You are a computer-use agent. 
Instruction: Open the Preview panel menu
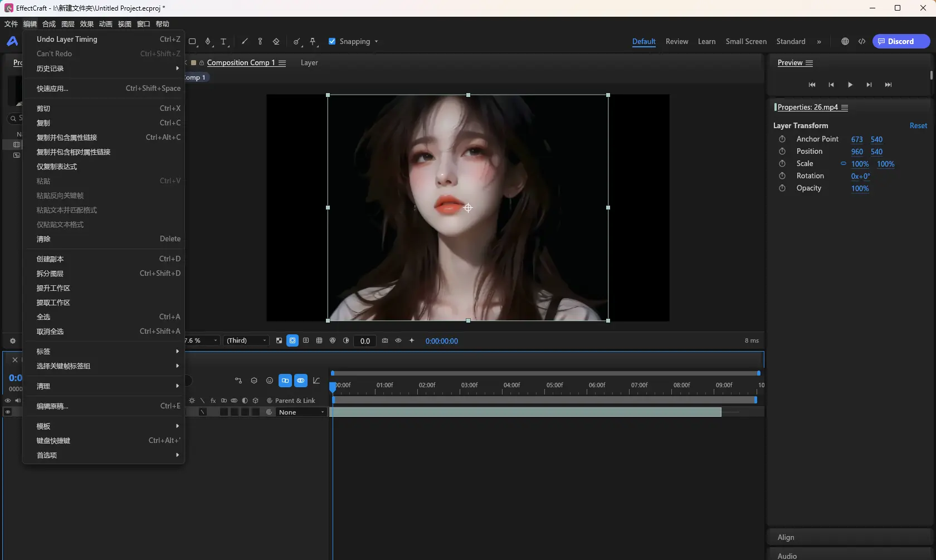point(810,63)
